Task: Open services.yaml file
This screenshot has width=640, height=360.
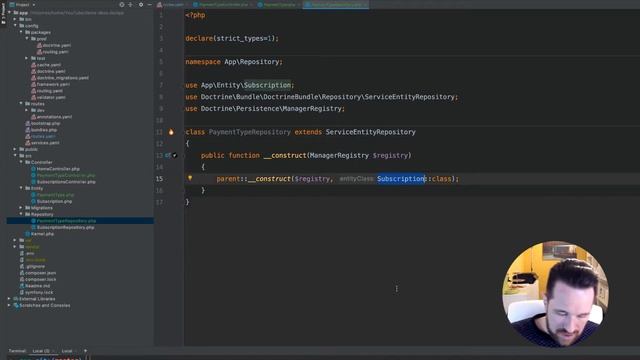Action: [x=45, y=143]
